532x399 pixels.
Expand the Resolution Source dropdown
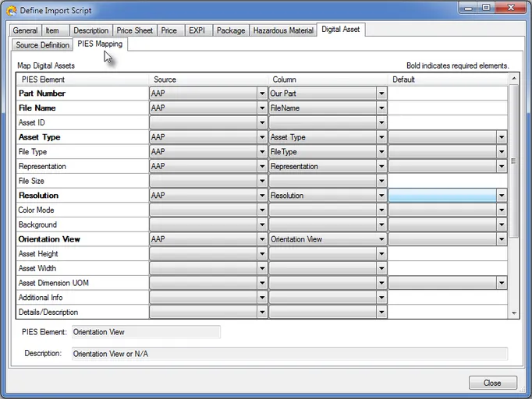coord(262,196)
